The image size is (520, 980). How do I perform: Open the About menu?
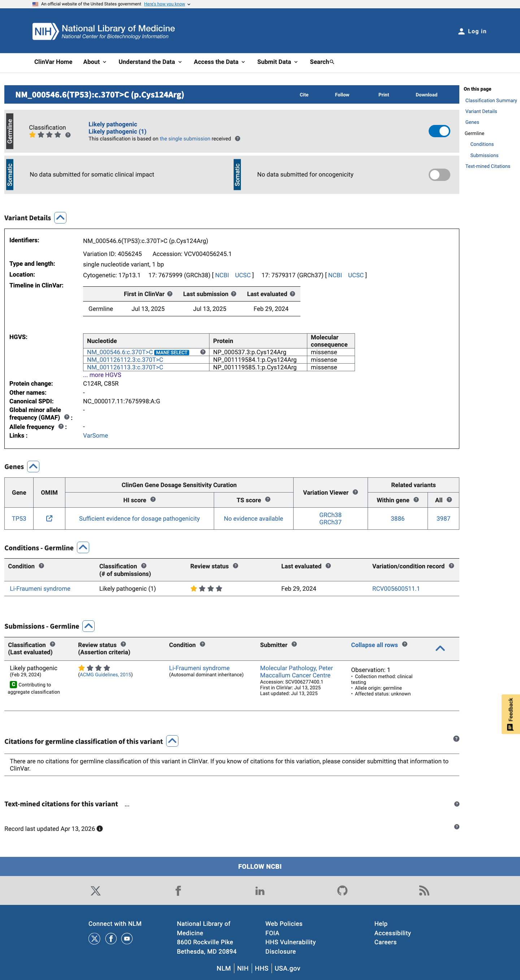click(95, 62)
